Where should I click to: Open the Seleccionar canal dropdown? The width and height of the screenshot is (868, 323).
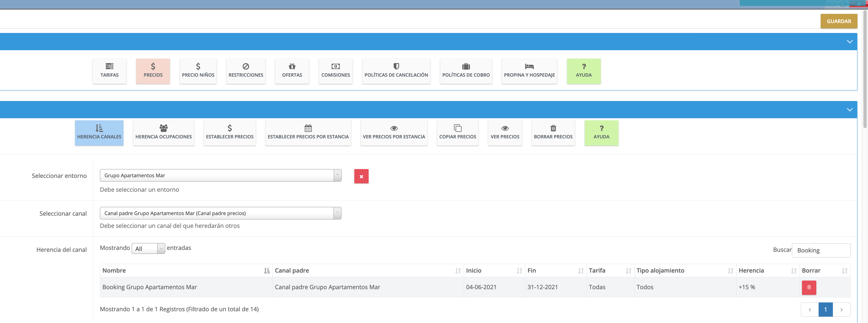pyautogui.click(x=220, y=213)
